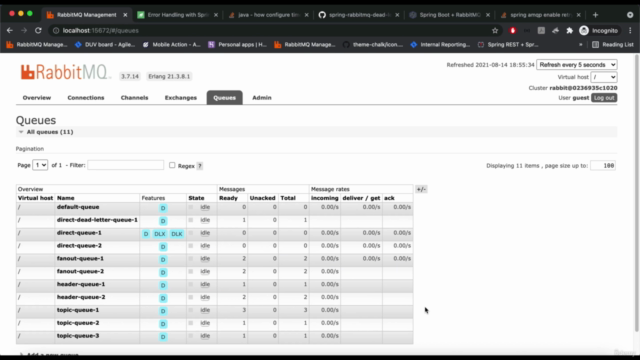Image resolution: width=640 pixels, height=360 pixels.
Task: Switch to the Error Handling with Spring browser tab
Action: click(x=178, y=15)
